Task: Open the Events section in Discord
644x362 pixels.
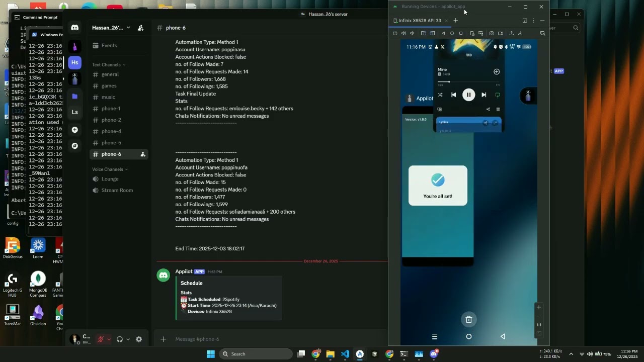Action: 120,46
